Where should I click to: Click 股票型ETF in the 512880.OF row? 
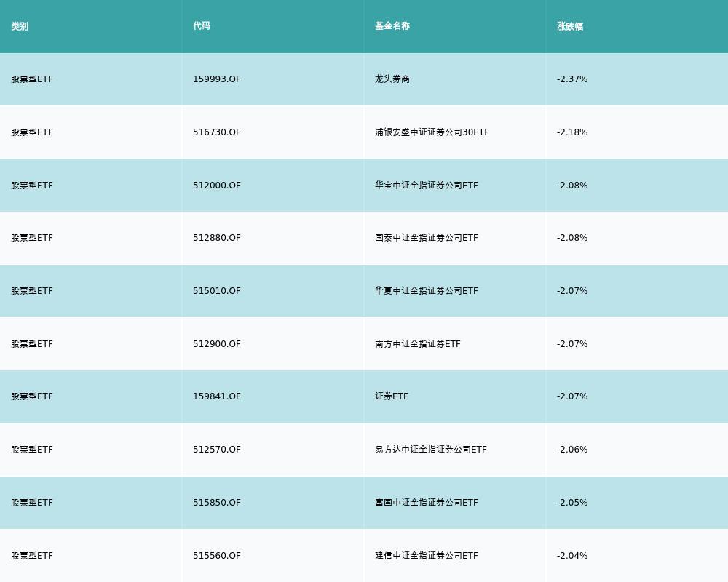click(31, 238)
